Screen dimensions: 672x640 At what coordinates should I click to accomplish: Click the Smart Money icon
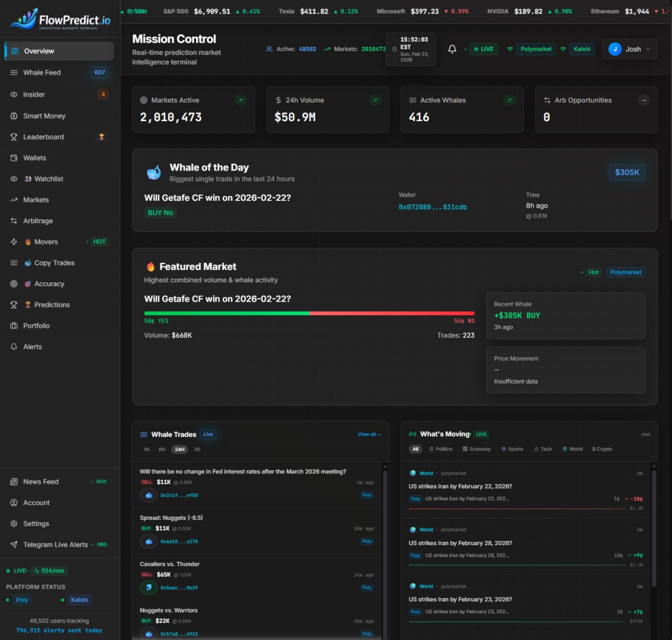click(14, 116)
